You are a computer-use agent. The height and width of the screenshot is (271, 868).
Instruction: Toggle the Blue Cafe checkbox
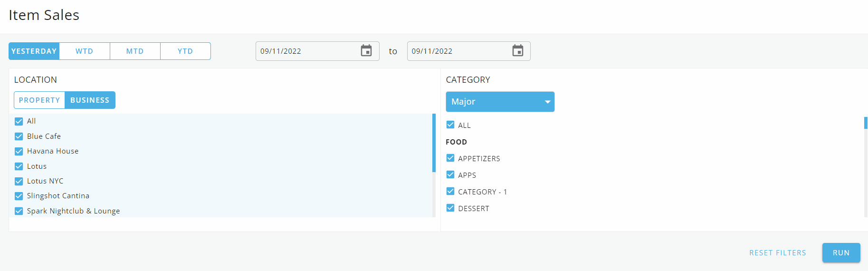pyautogui.click(x=19, y=136)
